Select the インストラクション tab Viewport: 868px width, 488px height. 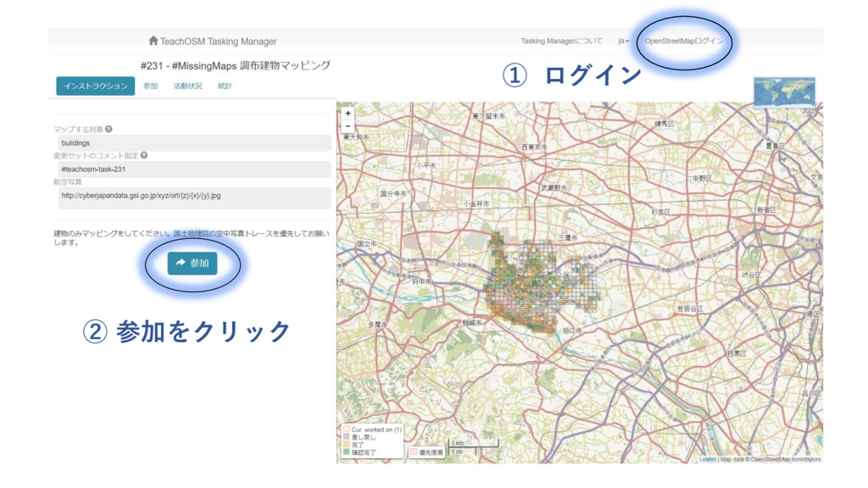(95, 86)
